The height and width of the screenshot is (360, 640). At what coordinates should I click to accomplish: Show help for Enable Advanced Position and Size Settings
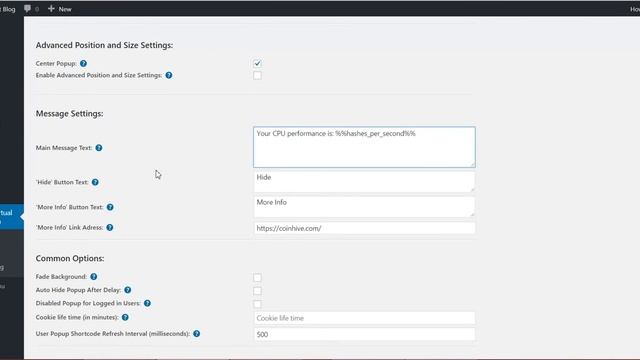pos(169,75)
